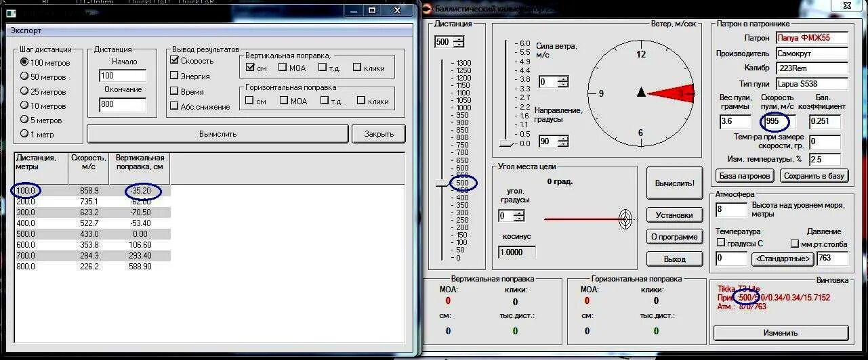Click the ballistic coefficient field 0.251
Screen dimensions: 868x360
coord(825,122)
